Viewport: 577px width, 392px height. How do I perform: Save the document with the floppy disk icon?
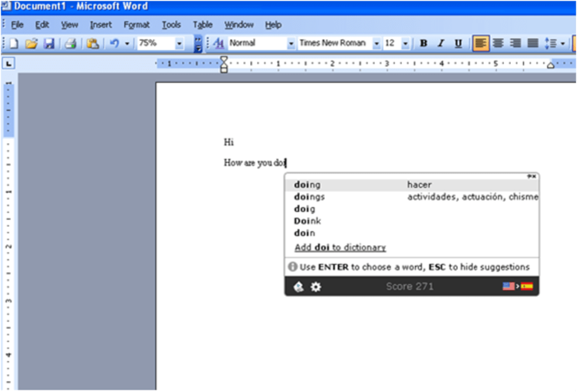(49, 44)
